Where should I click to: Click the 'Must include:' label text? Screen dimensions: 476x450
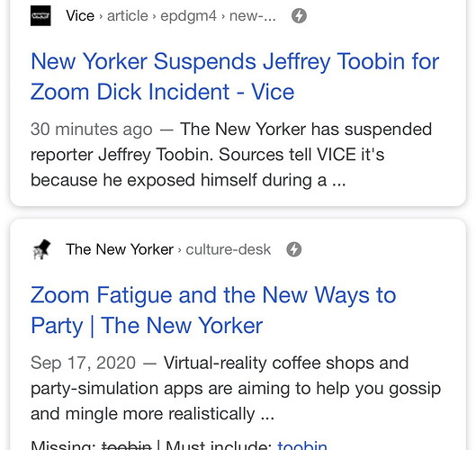(219, 445)
